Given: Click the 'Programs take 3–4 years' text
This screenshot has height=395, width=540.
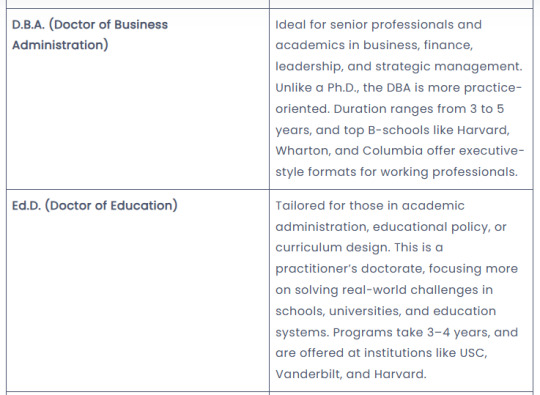Looking at the screenshot, I should (411, 332).
